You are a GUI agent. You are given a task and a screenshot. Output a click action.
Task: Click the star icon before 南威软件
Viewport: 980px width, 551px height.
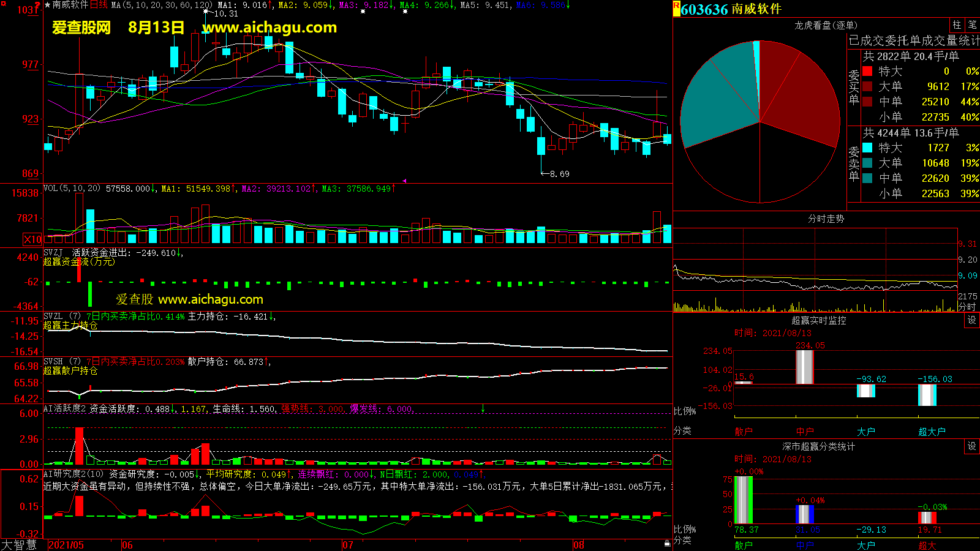tap(47, 5)
